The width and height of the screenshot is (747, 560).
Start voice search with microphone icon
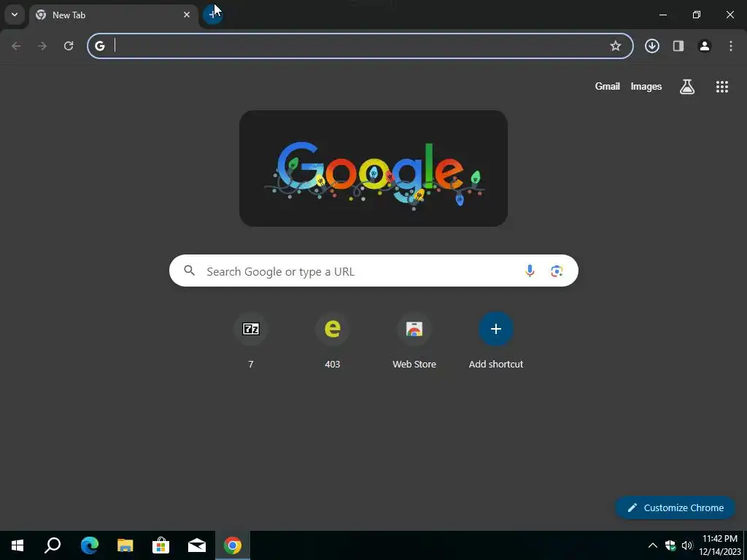click(x=530, y=271)
